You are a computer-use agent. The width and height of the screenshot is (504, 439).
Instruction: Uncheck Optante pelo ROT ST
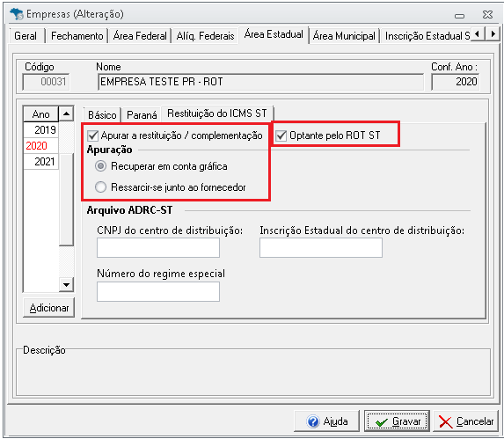tap(281, 135)
